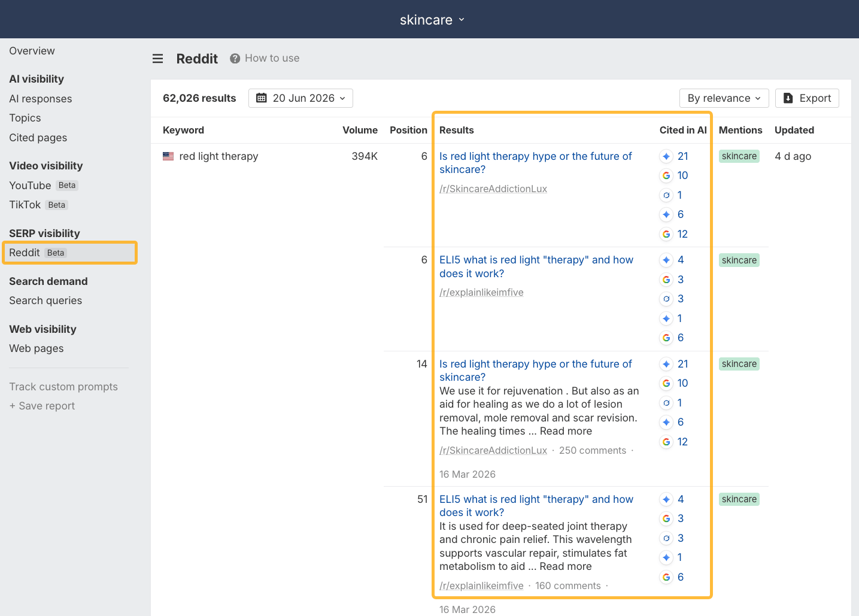Image resolution: width=859 pixels, height=616 pixels.
Task: Click Read more in position 51 result
Action: click(566, 566)
